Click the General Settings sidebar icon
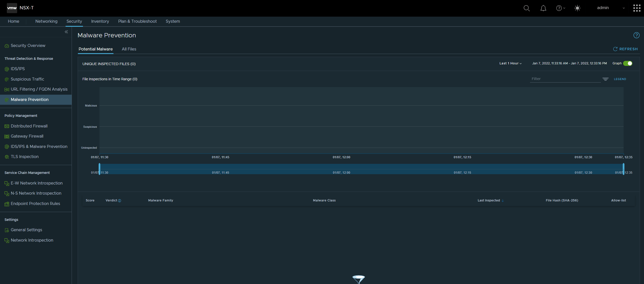This screenshot has width=644, height=284. coord(7,230)
